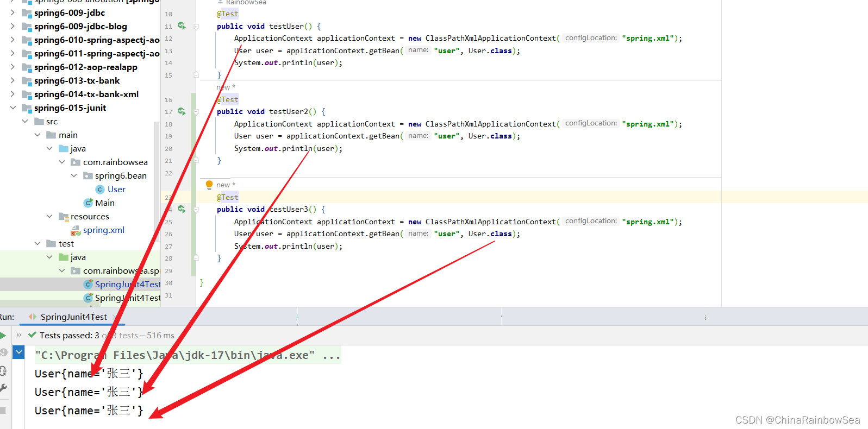Click the SpringJunit4Test run configuration tab icon
This screenshot has width=868, height=429.
pos(33,317)
